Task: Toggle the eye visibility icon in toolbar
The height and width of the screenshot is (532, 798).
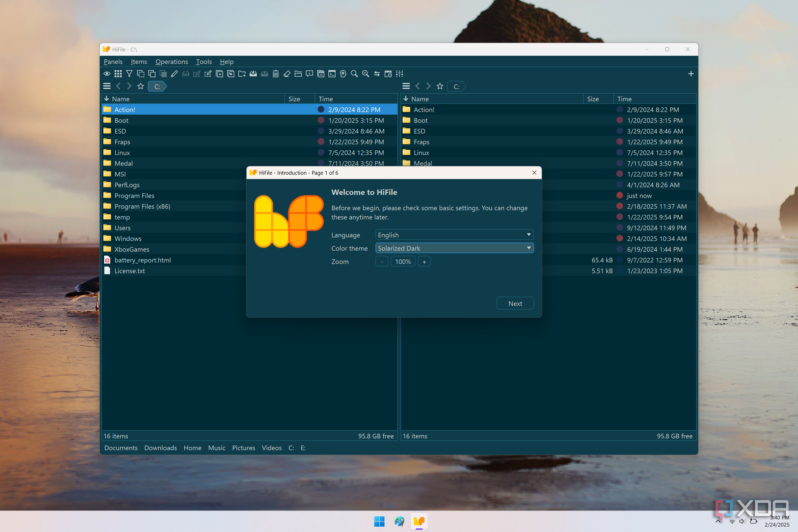Action: click(x=107, y=74)
